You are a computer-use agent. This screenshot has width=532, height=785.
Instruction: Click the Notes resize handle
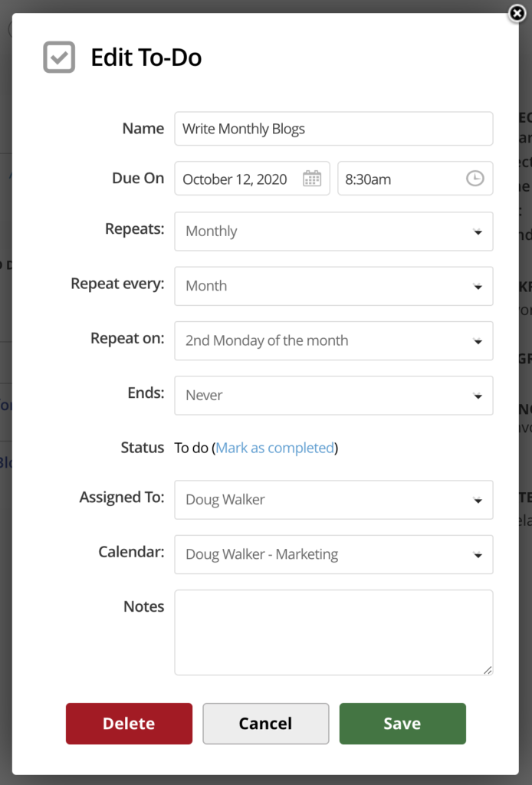(x=489, y=671)
